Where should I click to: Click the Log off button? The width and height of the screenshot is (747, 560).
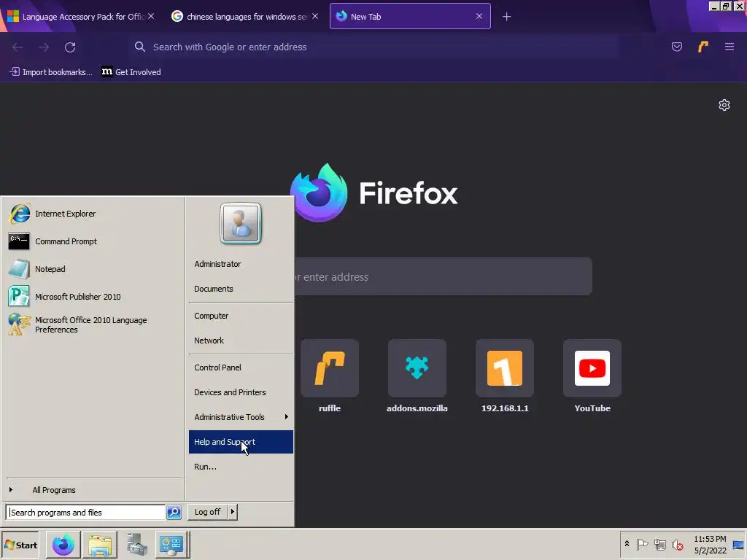pos(208,512)
